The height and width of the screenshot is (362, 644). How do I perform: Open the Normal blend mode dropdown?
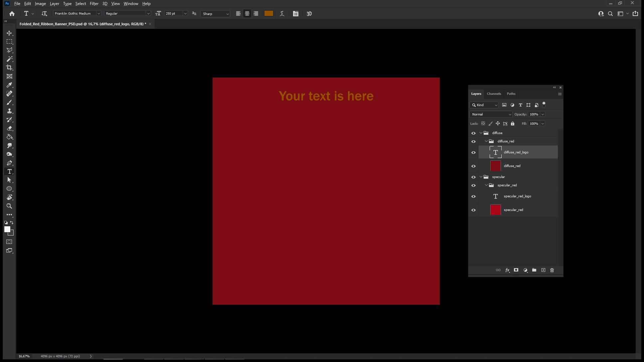point(491,114)
